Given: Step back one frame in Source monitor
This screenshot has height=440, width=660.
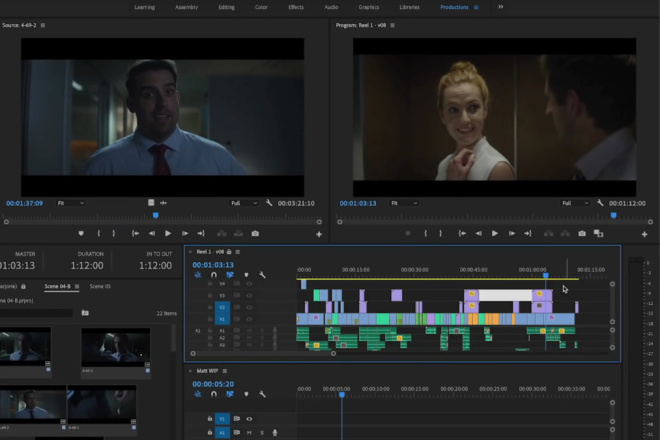Looking at the screenshot, I should point(152,234).
